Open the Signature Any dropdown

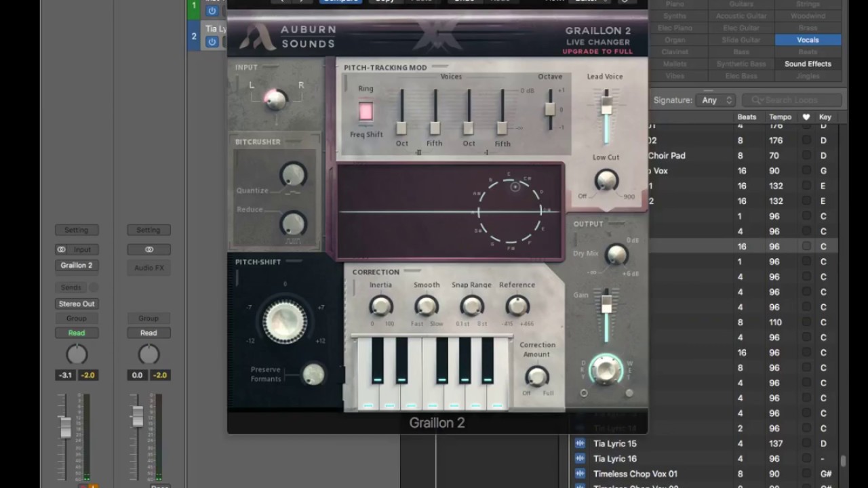(717, 100)
